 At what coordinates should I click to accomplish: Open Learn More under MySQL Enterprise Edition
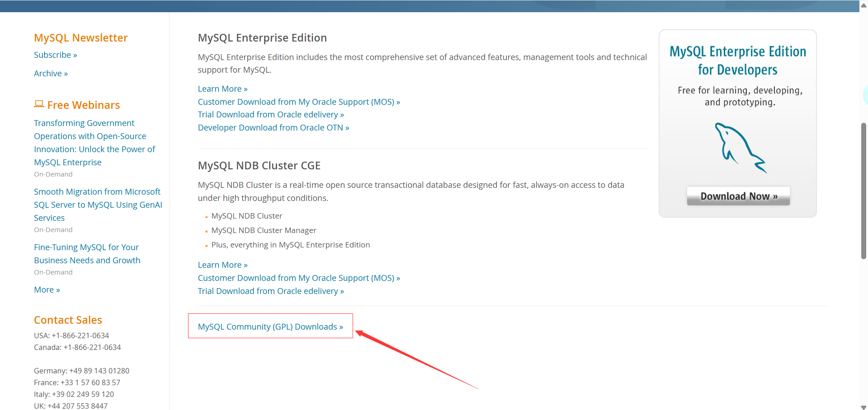pos(222,89)
